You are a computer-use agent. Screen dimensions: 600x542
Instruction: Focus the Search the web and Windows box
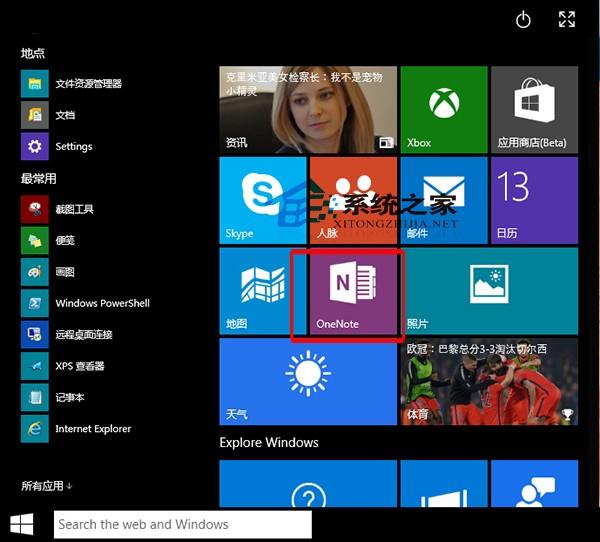(x=183, y=524)
